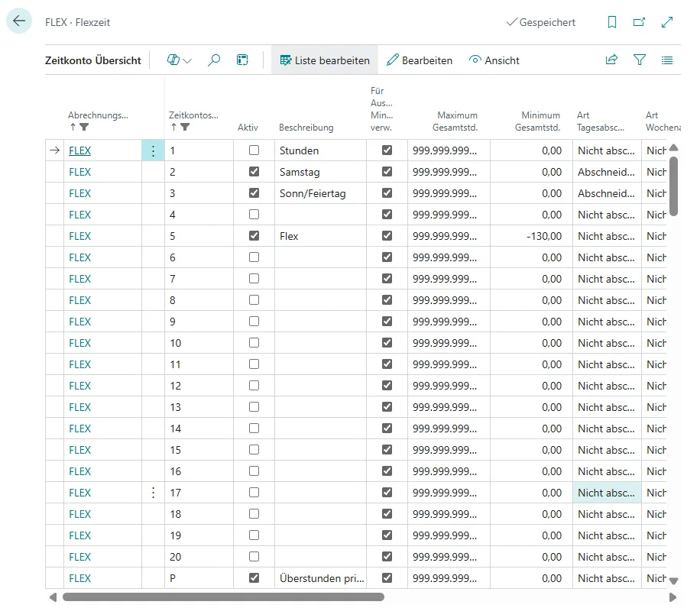Click the bookmark icon in the header
The width and height of the screenshot is (700, 608).
click(611, 23)
